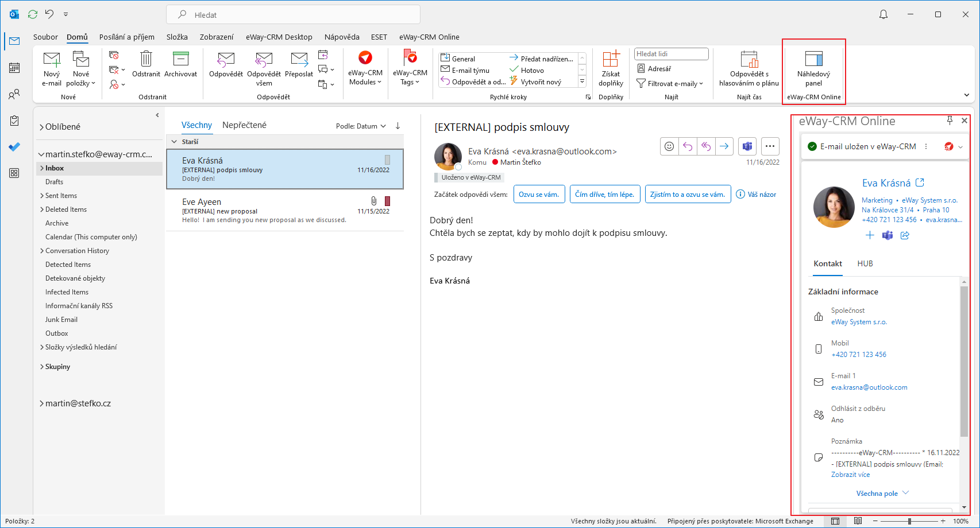Expand martin@stefko.cz account
This screenshot has height=528, width=980.
41,403
